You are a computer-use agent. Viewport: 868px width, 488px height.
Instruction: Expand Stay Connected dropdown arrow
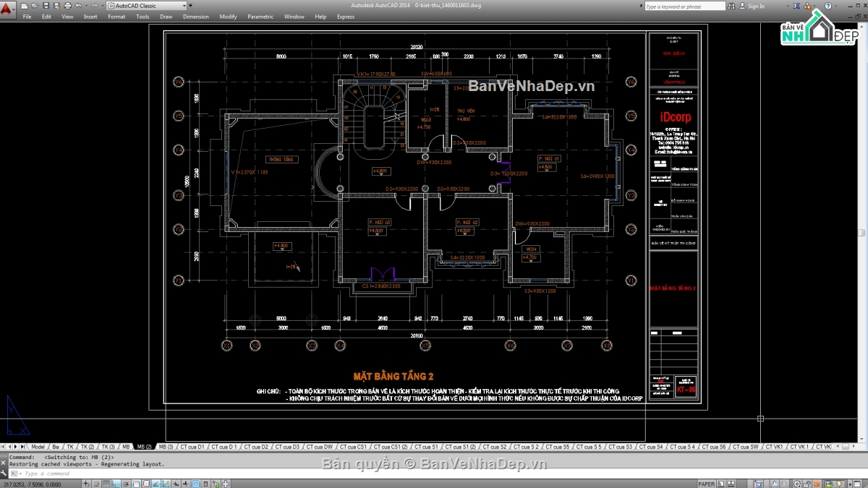(x=814, y=6)
